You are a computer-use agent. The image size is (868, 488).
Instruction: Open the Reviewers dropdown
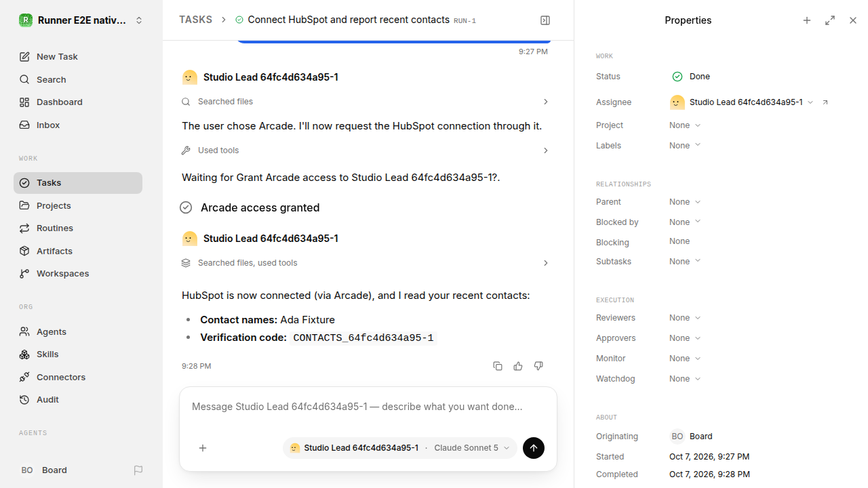click(685, 318)
